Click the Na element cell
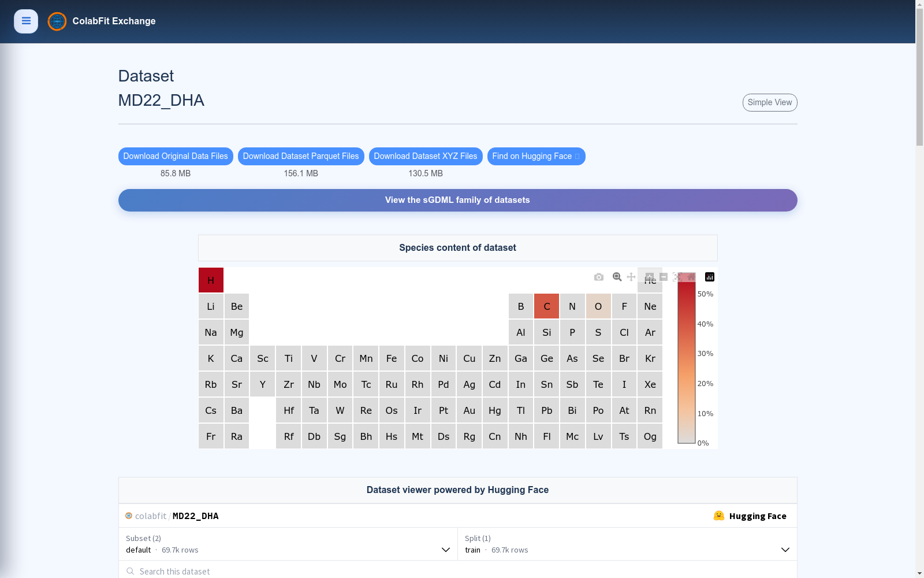Image resolution: width=924 pixels, height=578 pixels. click(211, 332)
